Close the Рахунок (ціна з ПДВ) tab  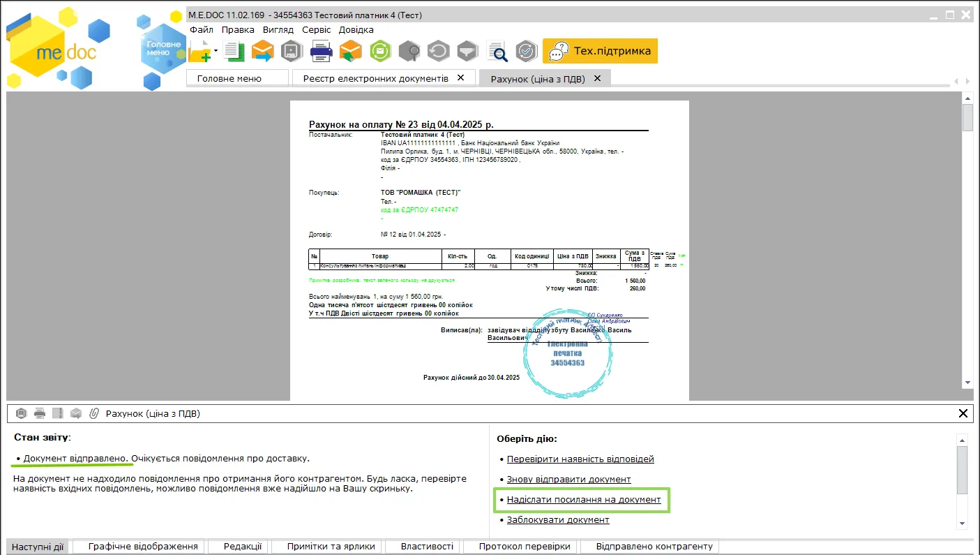[597, 78]
